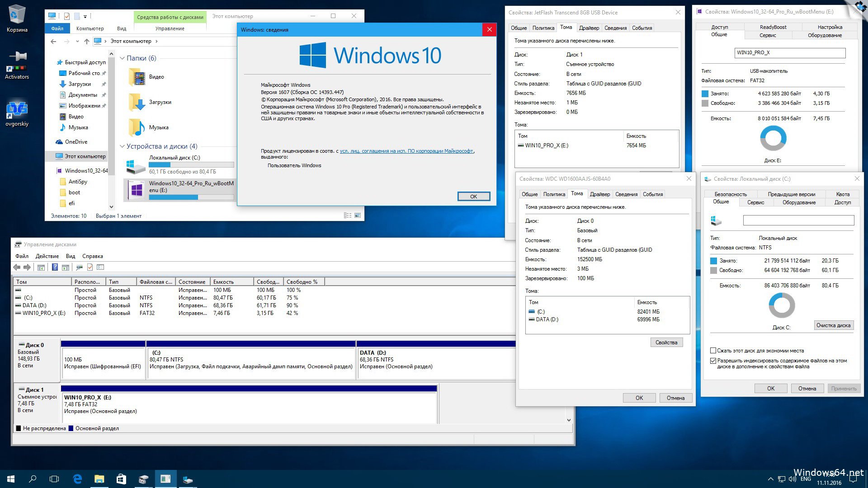Open Recycle Bin (Корзина) desktop icon
The width and height of the screenshot is (868, 488).
click(17, 19)
